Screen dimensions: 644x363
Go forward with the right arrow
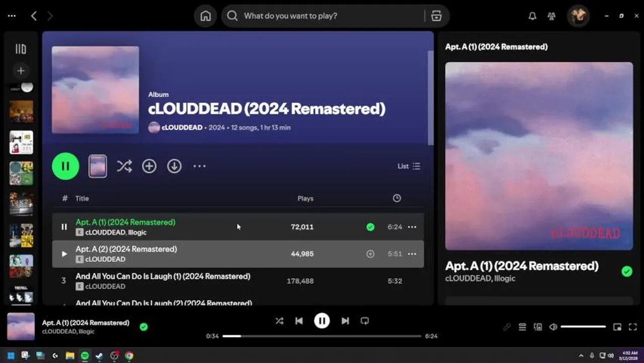pyautogui.click(x=50, y=16)
